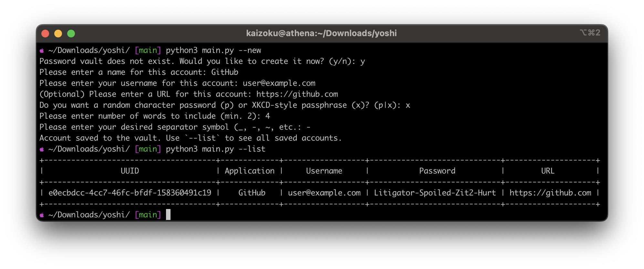
Task: Click the keyboard shortcut indicator in title bar
Action: [x=590, y=33]
